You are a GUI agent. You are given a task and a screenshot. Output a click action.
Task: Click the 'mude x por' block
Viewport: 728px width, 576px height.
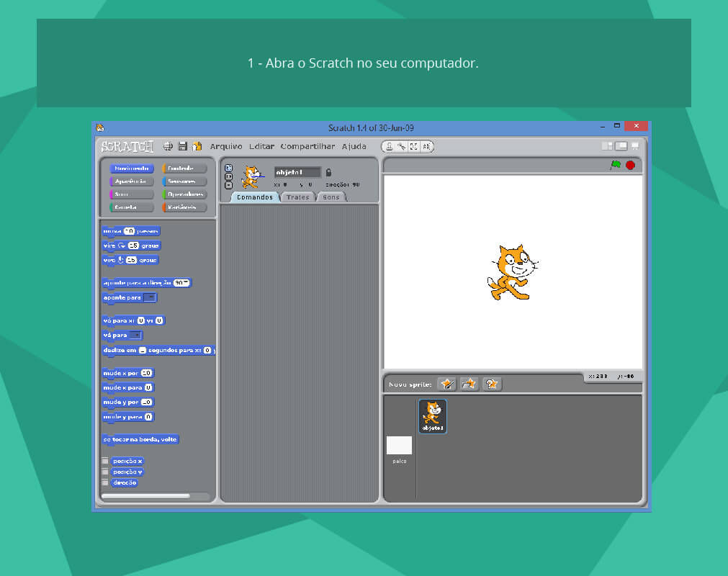click(128, 373)
